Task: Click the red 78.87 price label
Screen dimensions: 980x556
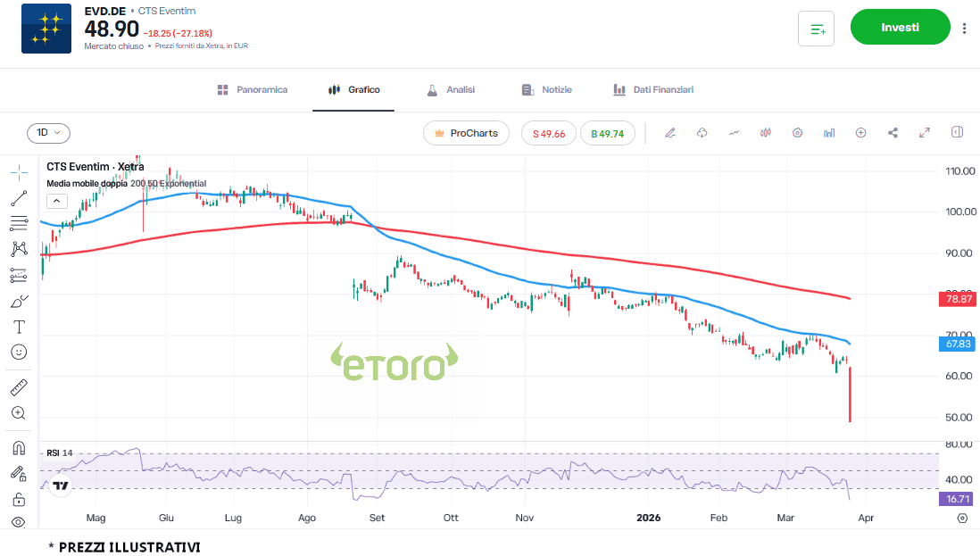Action: (959, 300)
